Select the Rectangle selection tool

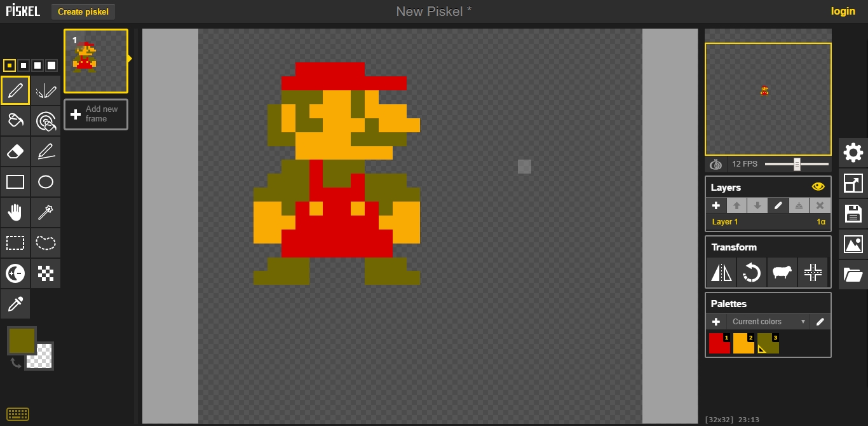click(x=15, y=243)
